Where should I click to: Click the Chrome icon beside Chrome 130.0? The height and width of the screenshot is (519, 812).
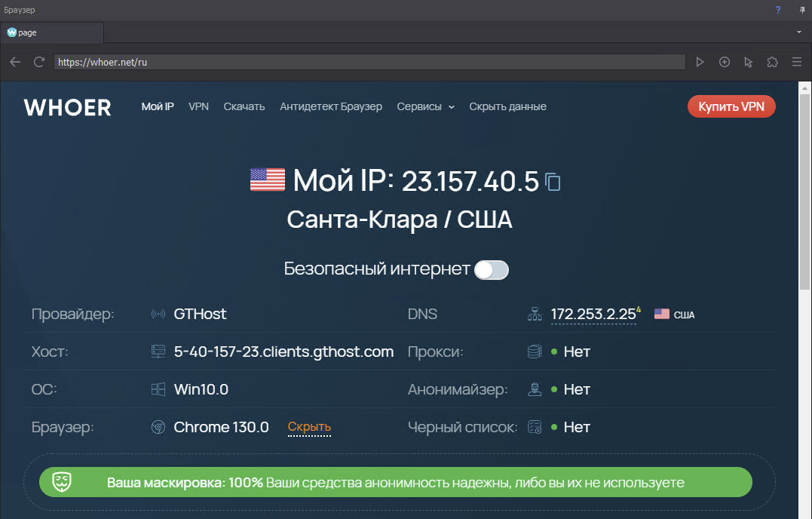(x=158, y=427)
